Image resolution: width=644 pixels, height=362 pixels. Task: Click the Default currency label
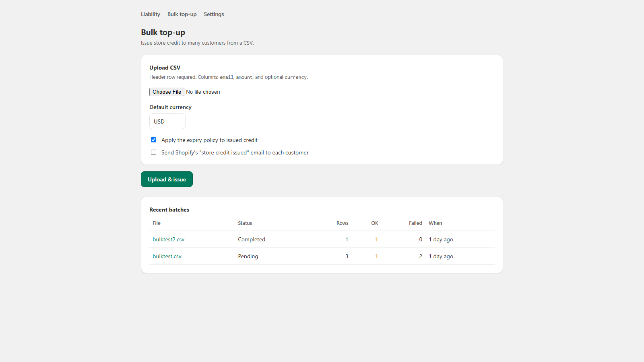pos(170,107)
